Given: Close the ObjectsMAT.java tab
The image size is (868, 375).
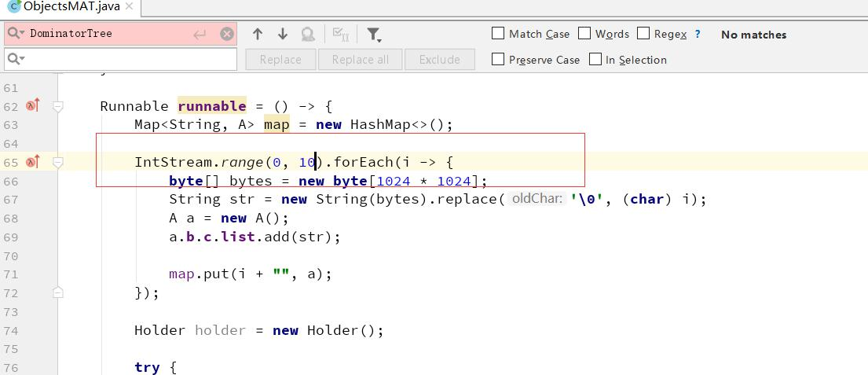Looking at the screenshot, I should pos(129,6).
